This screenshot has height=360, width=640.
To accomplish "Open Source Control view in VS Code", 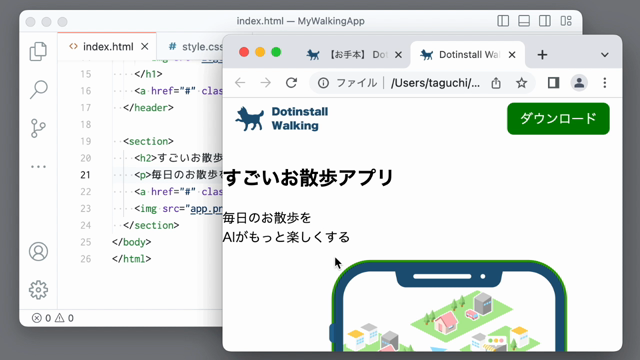I will pyautogui.click(x=38, y=128).
